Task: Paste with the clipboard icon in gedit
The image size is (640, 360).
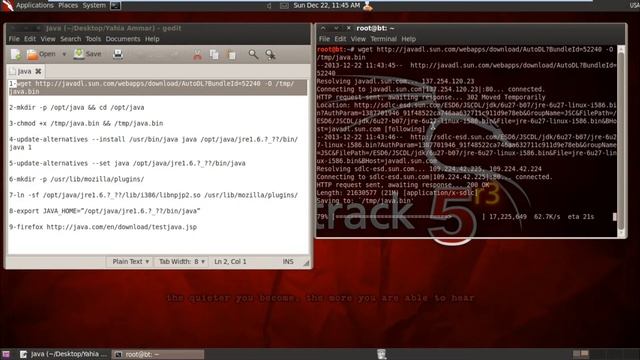Action: click(x=231, y=55)
